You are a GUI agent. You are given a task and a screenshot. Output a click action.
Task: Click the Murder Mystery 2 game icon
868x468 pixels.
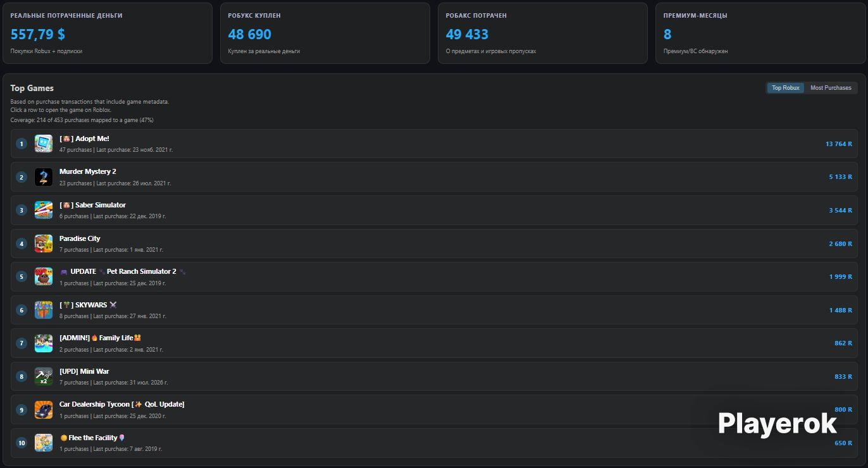click(44, 177)
